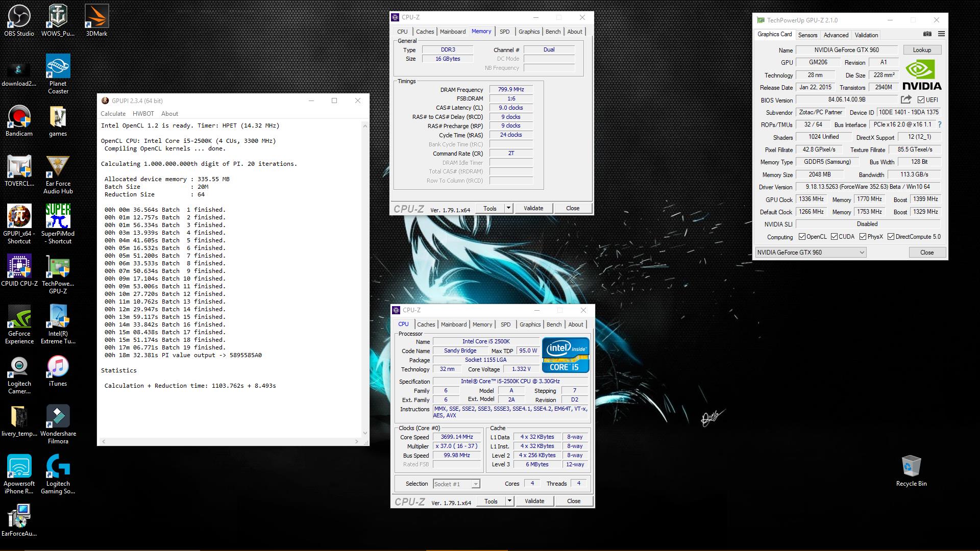
Task: Launch Ear Force Audio Hub icon
Action: (x=58, y=174)
